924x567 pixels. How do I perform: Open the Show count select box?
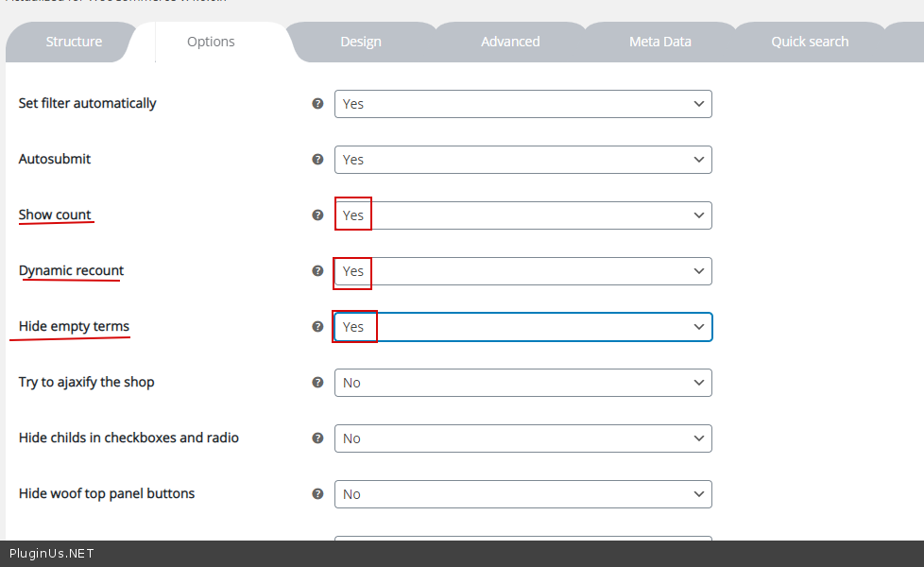tap(522, 215)
